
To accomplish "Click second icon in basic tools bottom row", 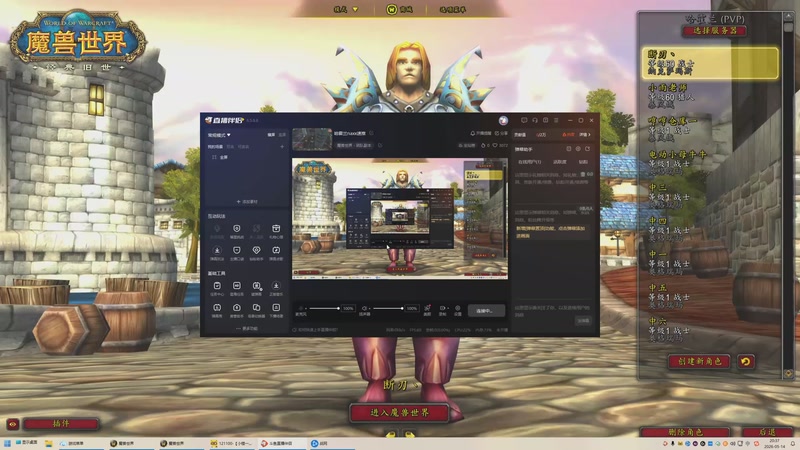I will click(x=236, y=308).
